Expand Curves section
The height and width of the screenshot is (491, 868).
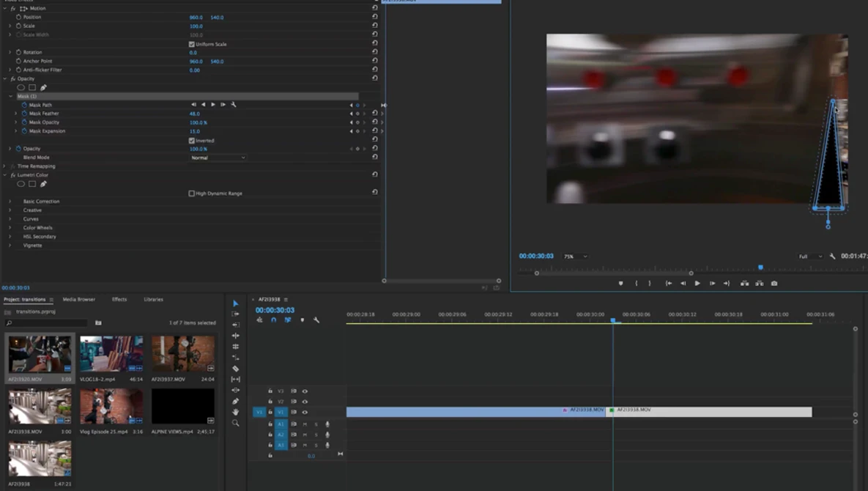10,219
